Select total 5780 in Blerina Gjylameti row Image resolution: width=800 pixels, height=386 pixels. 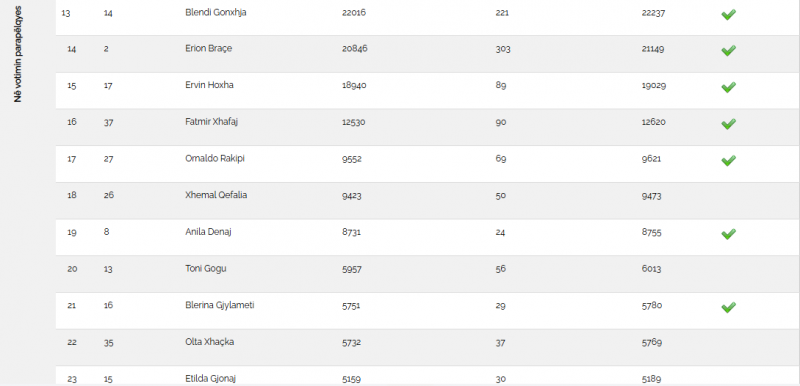click(652, 306)
